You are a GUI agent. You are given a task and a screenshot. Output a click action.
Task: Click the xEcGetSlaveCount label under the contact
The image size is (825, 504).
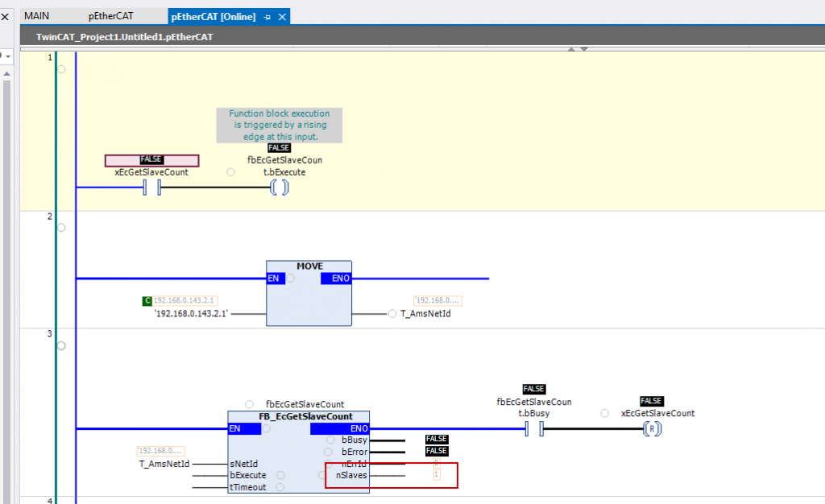(151, 171)
